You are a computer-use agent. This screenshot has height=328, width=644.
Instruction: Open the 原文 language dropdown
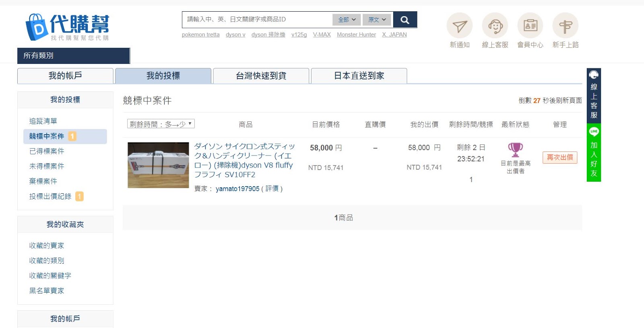coord(377,19)
